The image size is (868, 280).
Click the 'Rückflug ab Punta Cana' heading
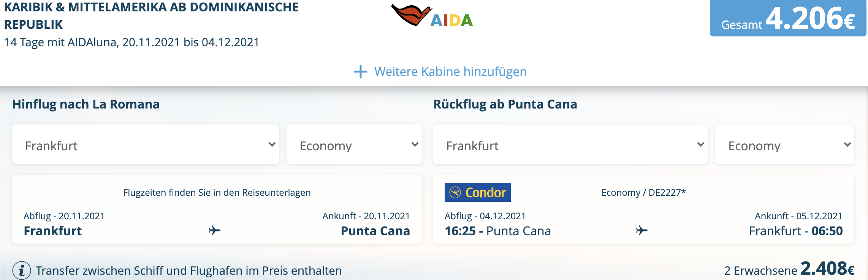pyautogui.click(x=505, y=104)
